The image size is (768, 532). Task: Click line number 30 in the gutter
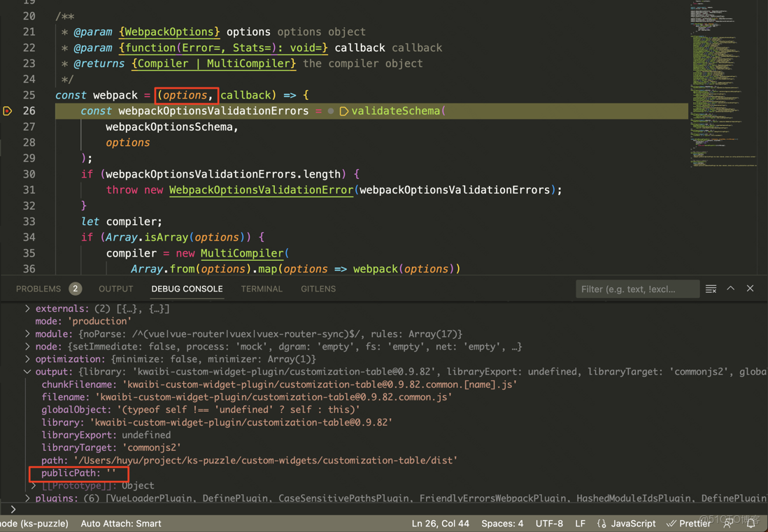(29, 174)
